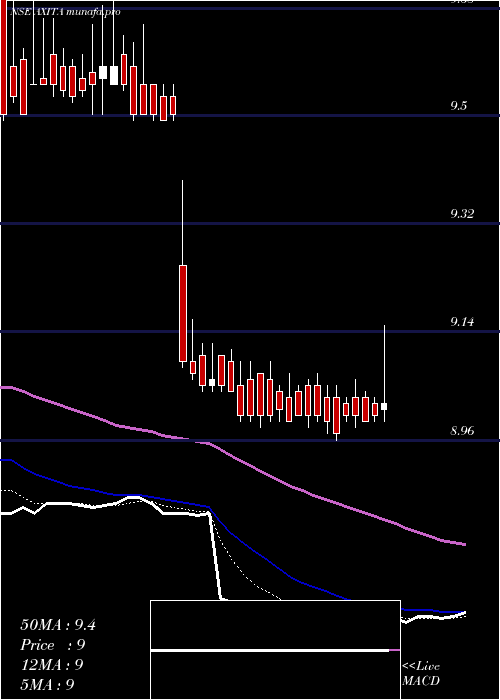This screenshot has width=500, height=700.
Task: Click the 9.32 price axis label
Action: click(x=462, y=214)
